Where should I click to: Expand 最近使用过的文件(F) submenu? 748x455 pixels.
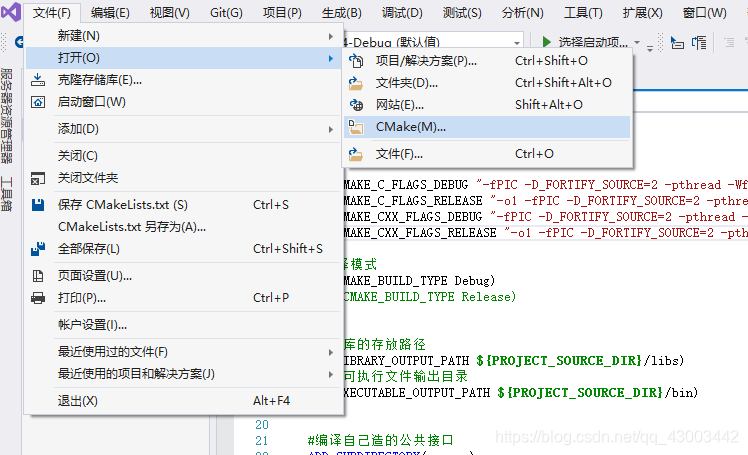(x=183, y=352)
